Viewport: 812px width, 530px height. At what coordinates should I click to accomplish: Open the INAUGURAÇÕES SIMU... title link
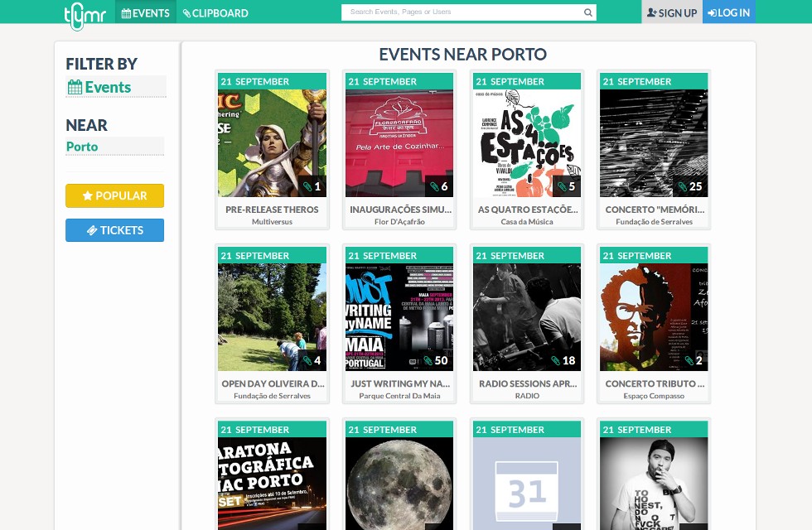400,210
